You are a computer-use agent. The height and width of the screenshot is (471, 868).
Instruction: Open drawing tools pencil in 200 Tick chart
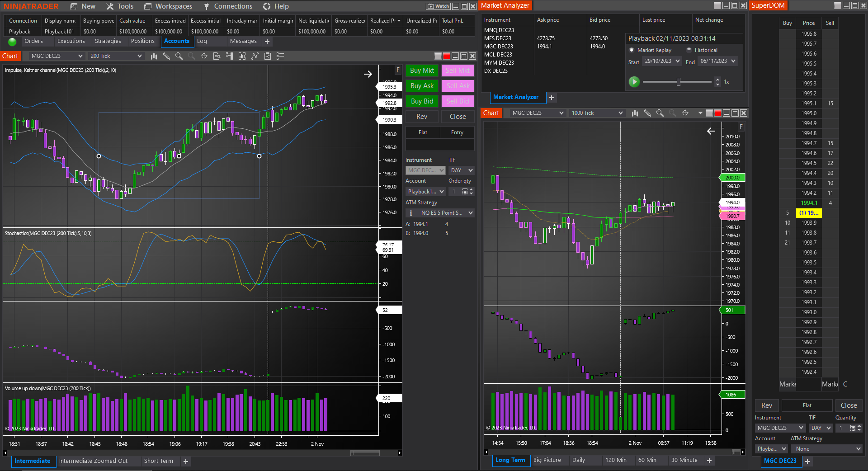click(166, 56)
